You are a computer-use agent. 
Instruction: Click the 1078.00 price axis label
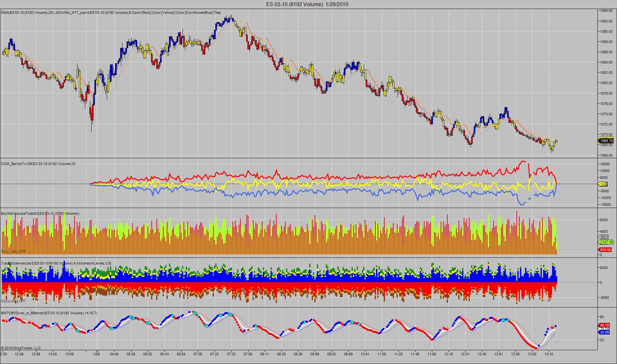pos(606,93)
